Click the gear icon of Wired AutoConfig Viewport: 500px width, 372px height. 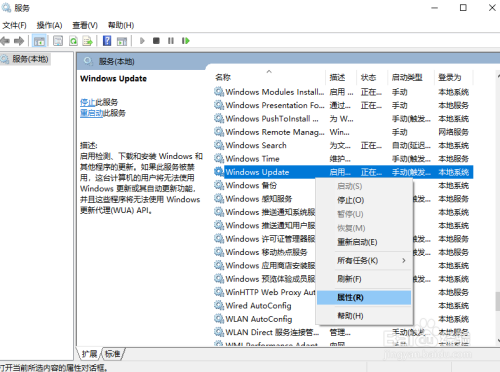219,305
